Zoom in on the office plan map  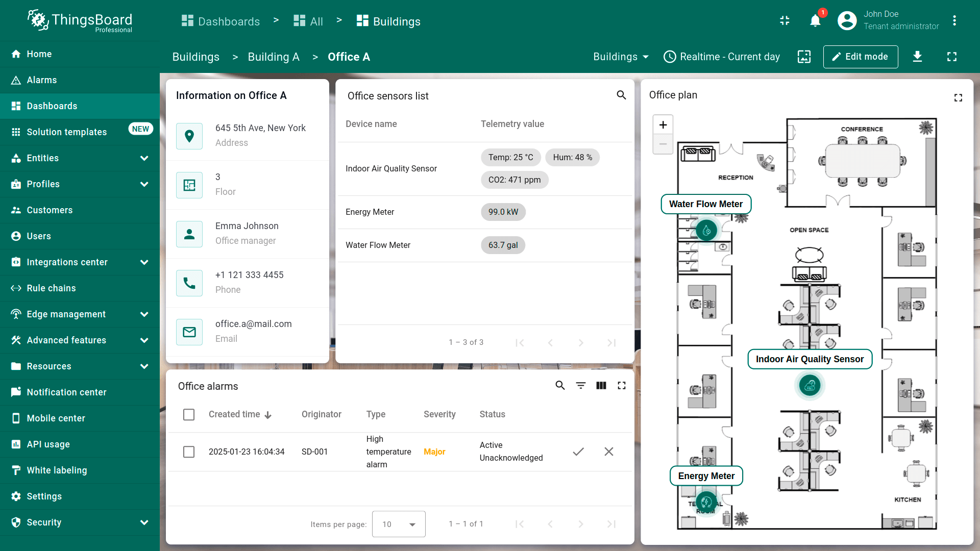coord(663,125)
